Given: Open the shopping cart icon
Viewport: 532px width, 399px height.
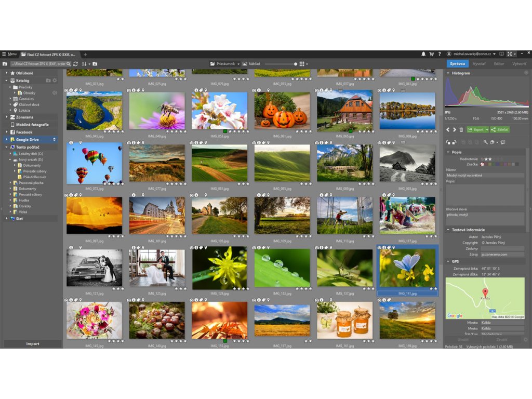Looking at the screenshot, I should pyautogui.click(x=431, y=54).
